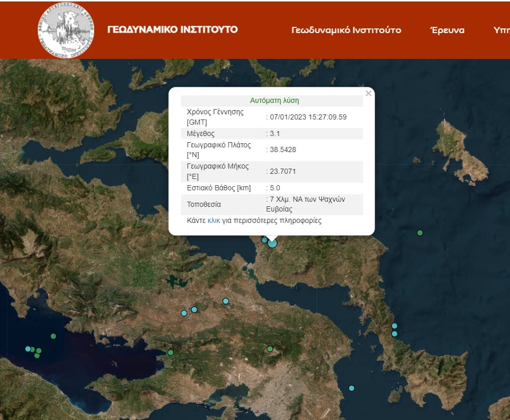Image resolution: width=510 pixels, height=420 pixels.
Task: Select the green marker on the gulf's eastern coast
Action: tap(171, 352)
